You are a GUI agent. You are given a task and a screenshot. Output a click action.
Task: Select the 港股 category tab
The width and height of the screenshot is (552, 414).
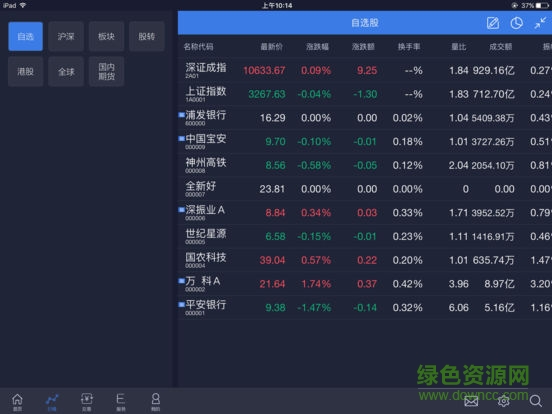[x=26, y=71]
